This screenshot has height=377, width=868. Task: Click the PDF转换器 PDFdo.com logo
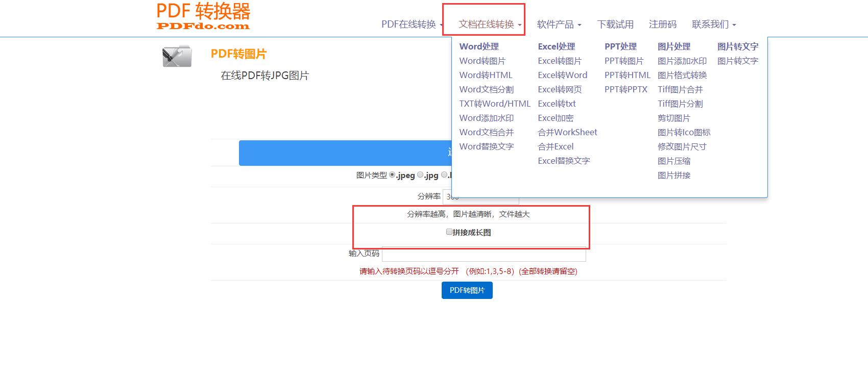click(x=203, y=16)
